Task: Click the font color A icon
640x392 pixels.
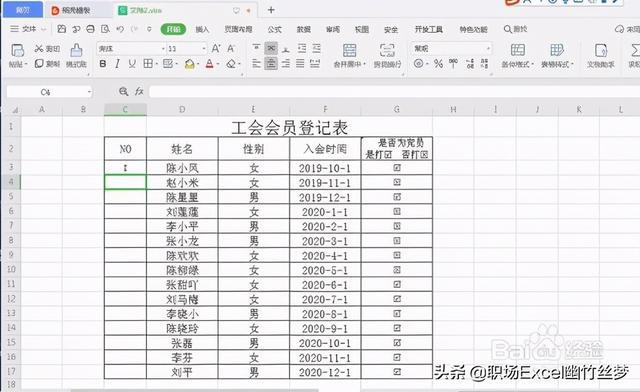Action: (x=209, y=64)
